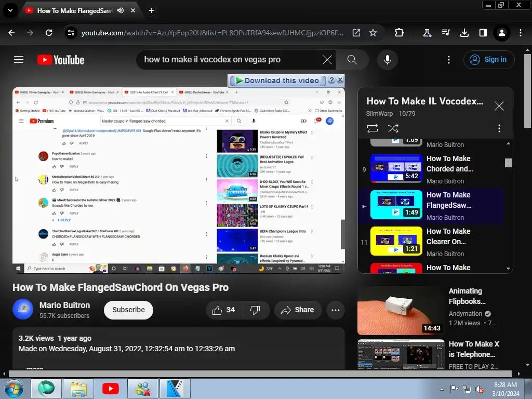This screenshot has height=399, width=532.
Task: Click the playlist scrollbar thumb
Action: click(508, 163)
